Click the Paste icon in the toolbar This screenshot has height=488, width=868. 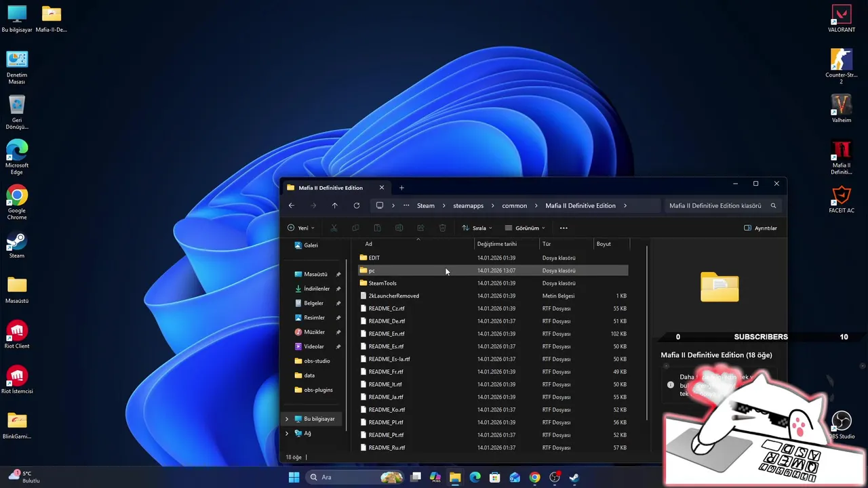(377, 228)
